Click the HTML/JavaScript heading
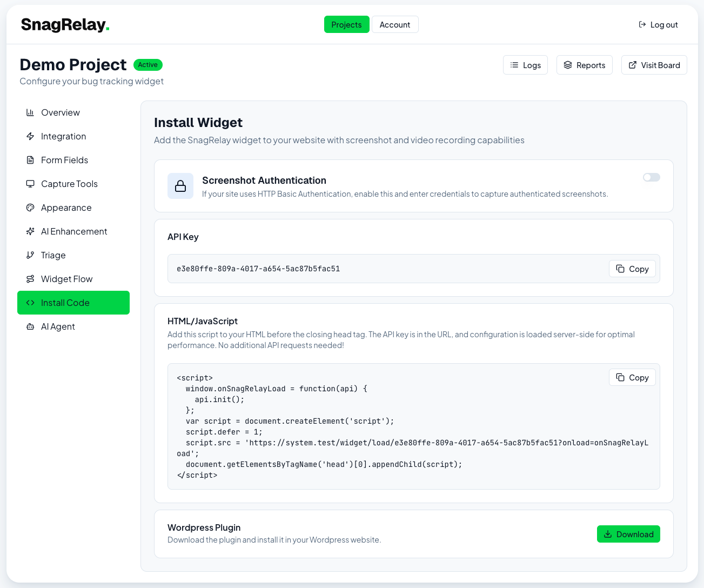Viewport: 704px width, 588px height. [x=203, y=321]
